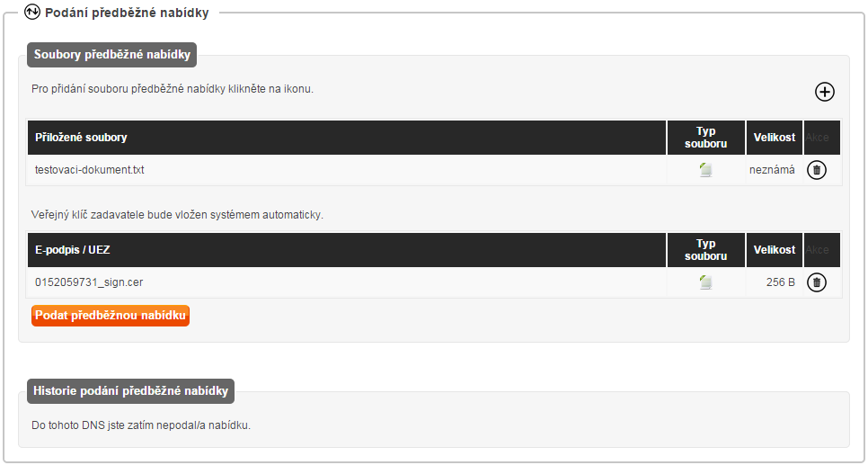Select the Historie podání předběžné nabídky header
The image size is (868, 465).
[x=130, y=391]
